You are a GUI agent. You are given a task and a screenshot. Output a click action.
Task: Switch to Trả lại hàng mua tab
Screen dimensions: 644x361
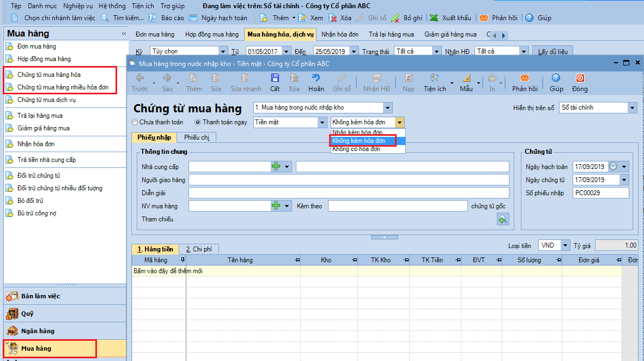click(391, 34)
